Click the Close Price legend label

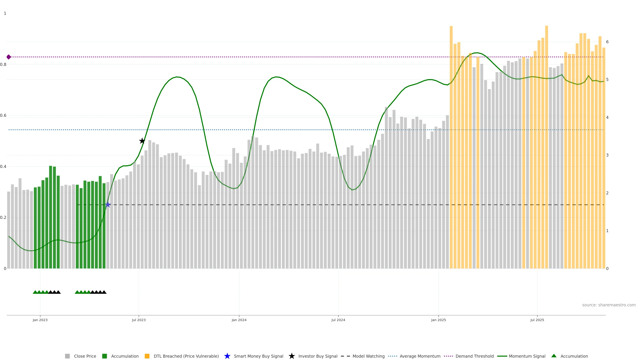tap(85, 356)
